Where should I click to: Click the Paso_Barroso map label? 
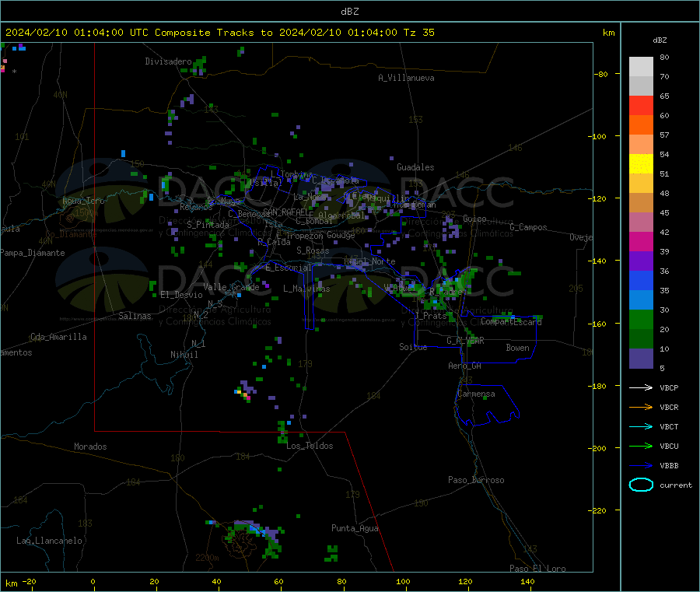click(476, 481)
